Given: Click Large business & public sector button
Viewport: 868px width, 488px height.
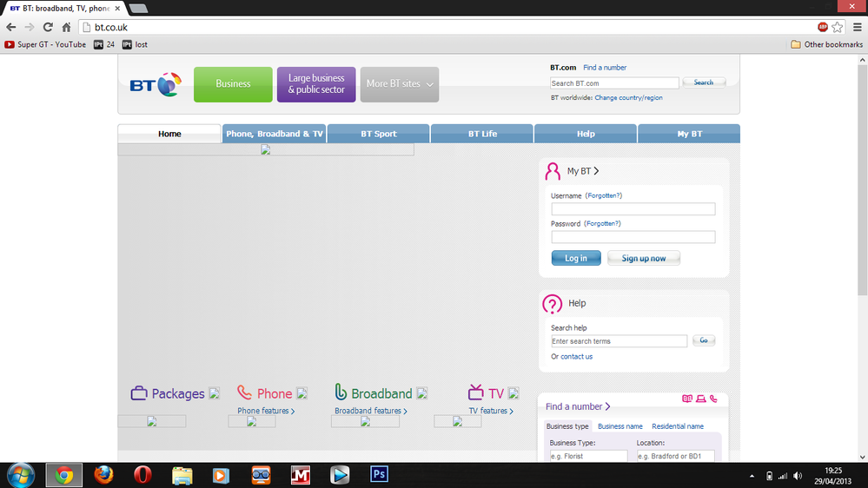Looking at the screenshot, I should point(316,84).
